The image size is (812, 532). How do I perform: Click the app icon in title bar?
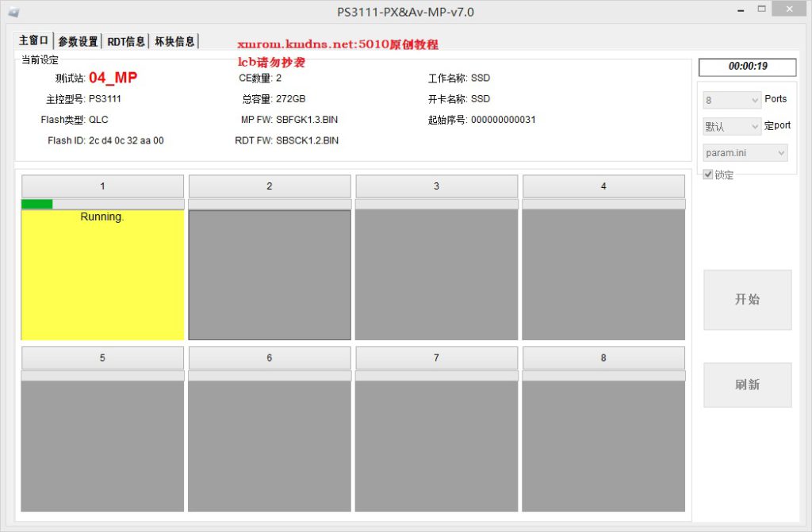pyautogui.click(x=13, y=12)
